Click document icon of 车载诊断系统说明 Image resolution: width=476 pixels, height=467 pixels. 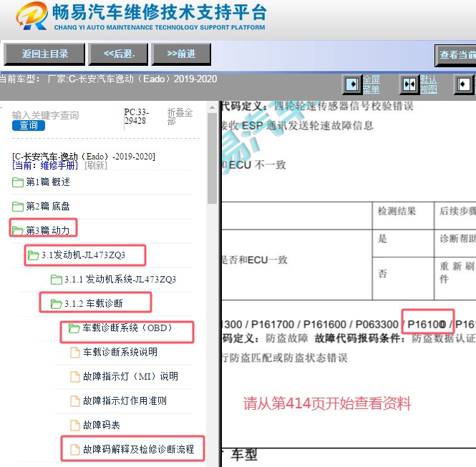(x=75, y=352)
